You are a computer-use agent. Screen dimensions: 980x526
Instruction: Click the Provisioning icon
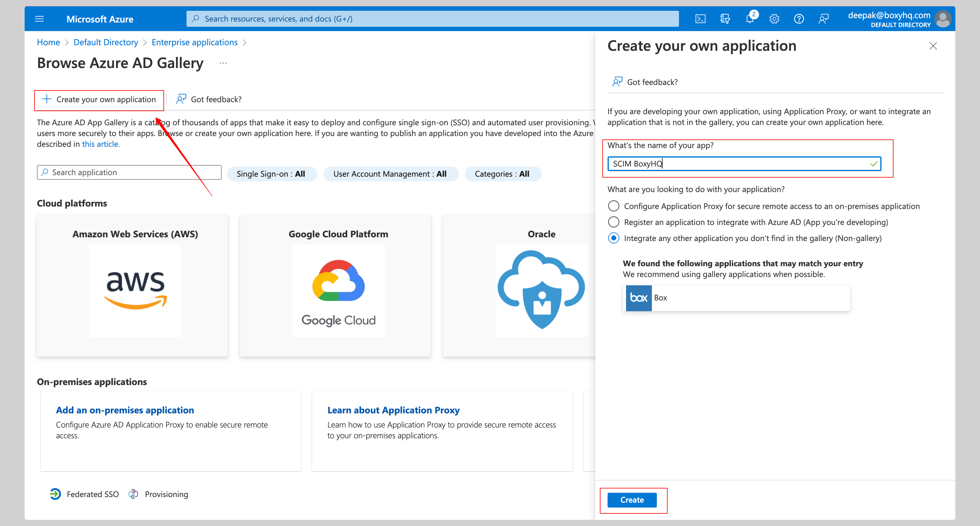134,494
